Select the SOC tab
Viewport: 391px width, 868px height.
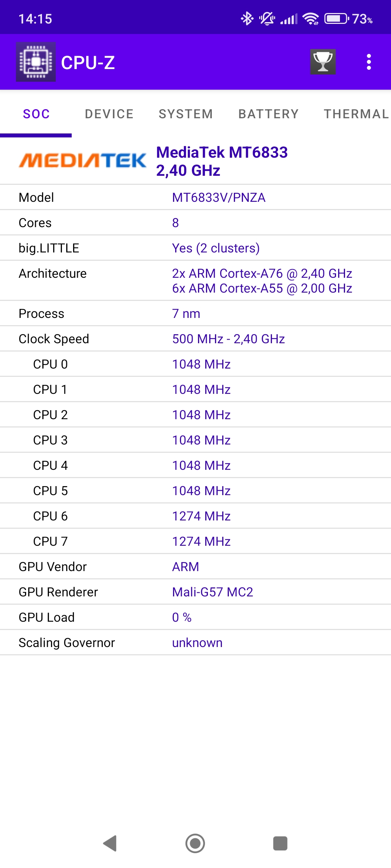click(36, 114)
